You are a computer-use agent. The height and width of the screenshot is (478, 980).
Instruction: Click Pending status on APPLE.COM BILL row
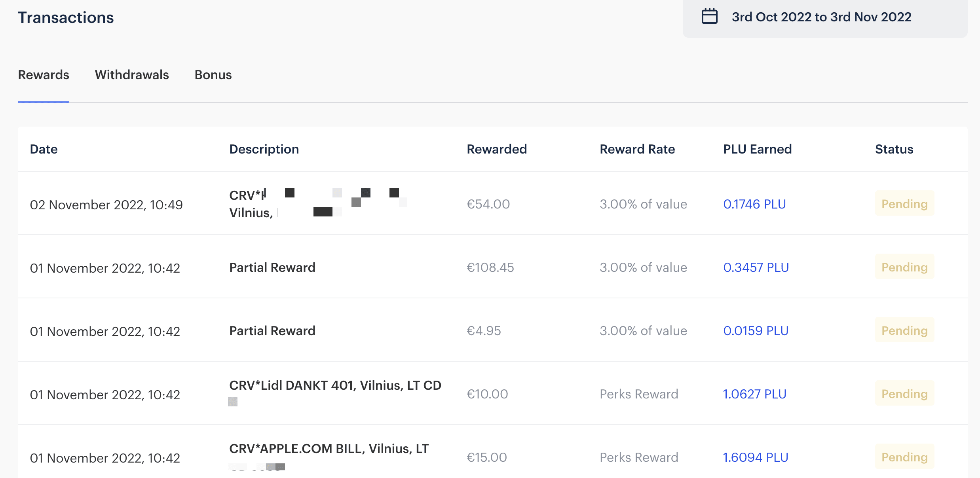[x=904, y=457]
